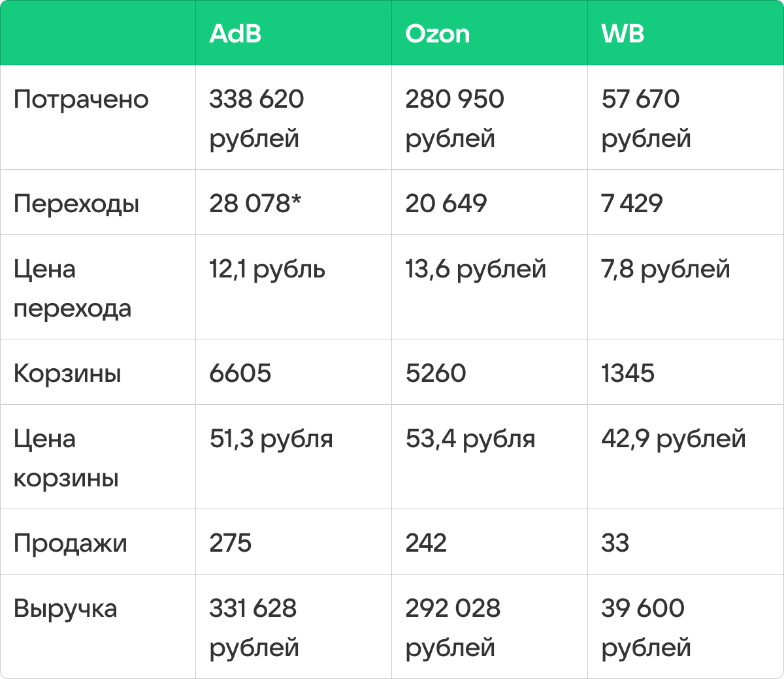Select the Потрачено row label

81,100
